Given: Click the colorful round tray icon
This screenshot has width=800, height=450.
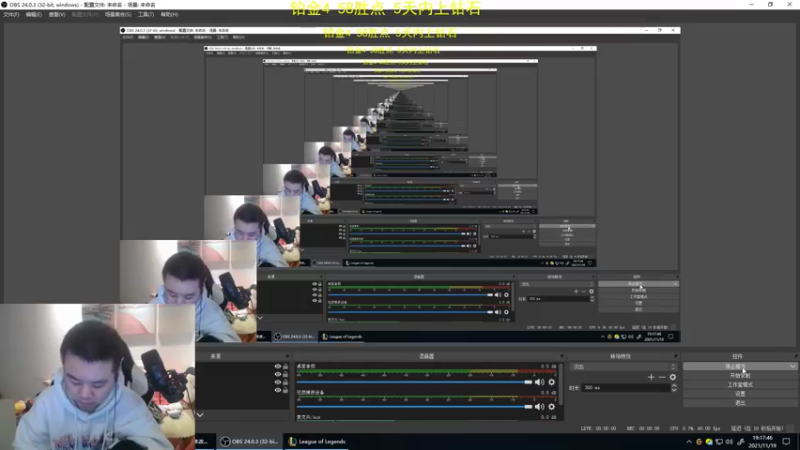Looking at the screenshot, I should coord(709,442).
